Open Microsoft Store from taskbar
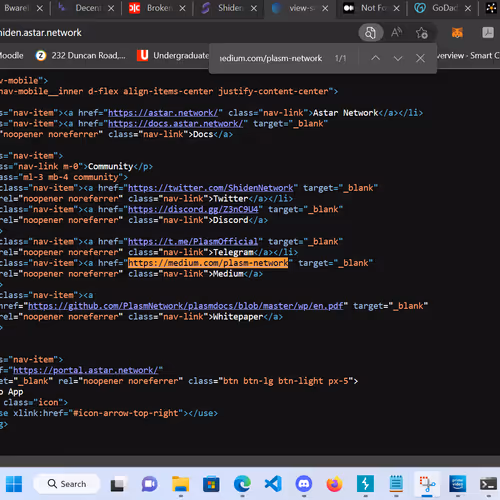The image size is (500, 500). tap(211, 484)
